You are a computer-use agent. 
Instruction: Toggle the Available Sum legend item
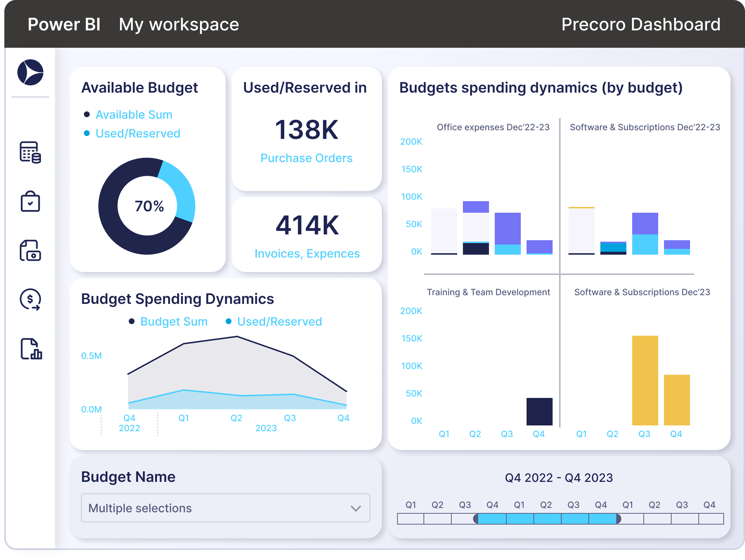134,115
